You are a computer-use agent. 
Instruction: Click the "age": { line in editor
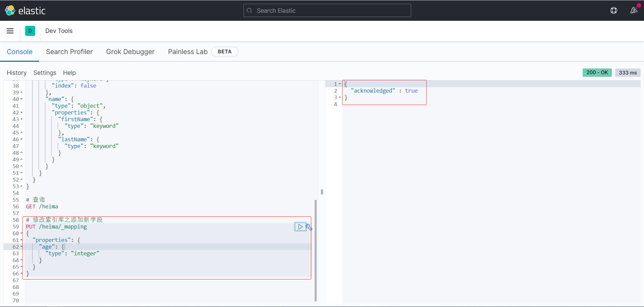point(52,247)
